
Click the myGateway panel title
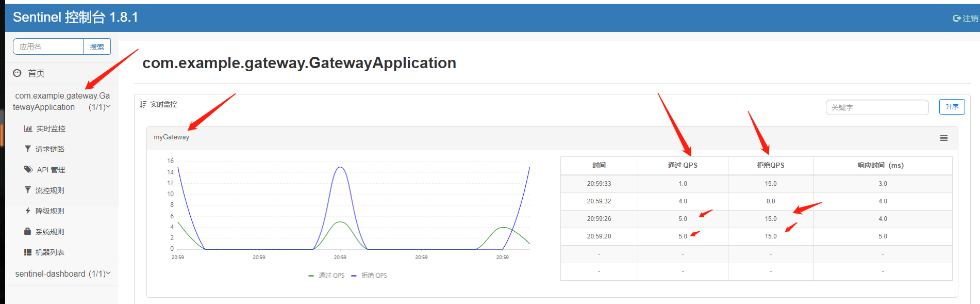click(x=172, y=137)
